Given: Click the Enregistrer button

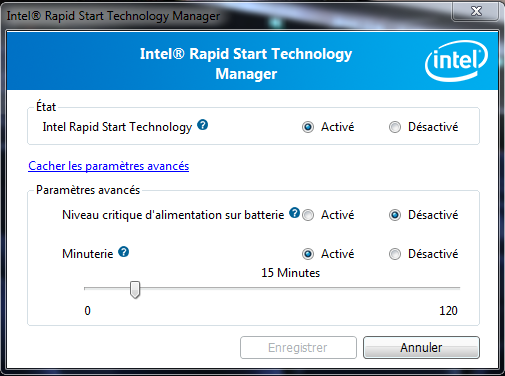Looking at the screenshot, I should [x=298, y=347].
